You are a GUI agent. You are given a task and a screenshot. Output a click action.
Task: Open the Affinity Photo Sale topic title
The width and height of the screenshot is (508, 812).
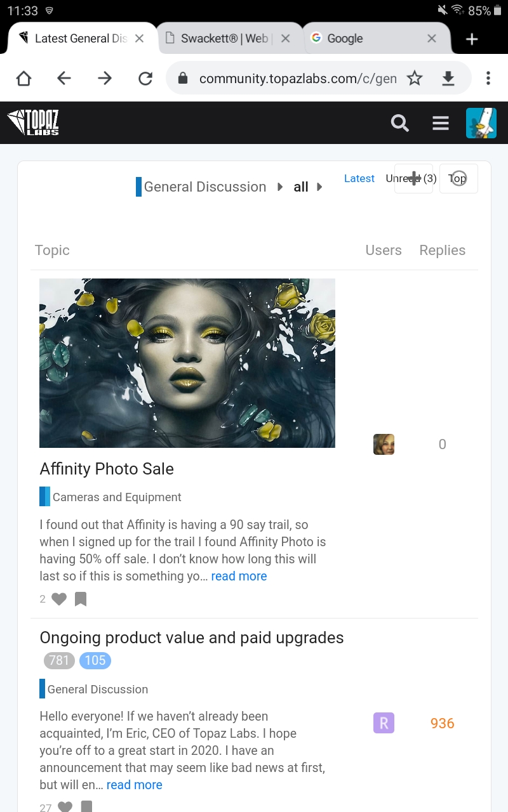click(x=107, y=469)
